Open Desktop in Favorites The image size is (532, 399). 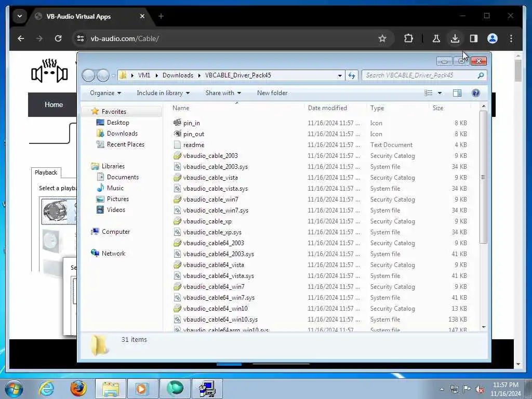tap(118, 123)
